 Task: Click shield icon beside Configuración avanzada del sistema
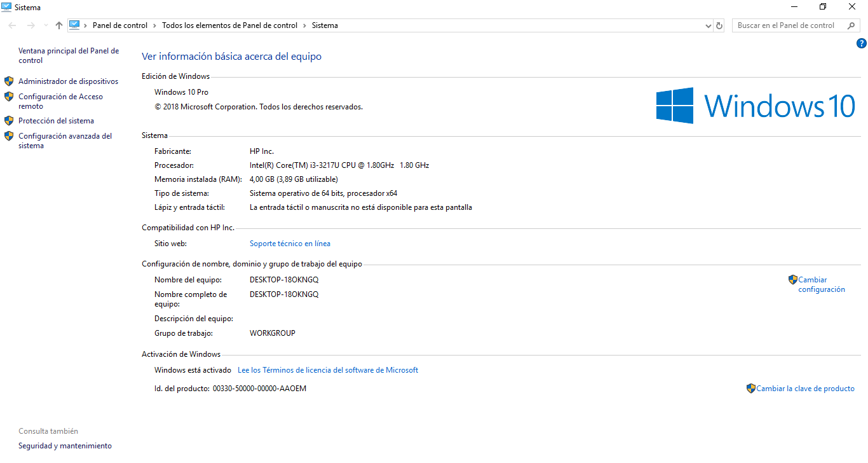9,135
